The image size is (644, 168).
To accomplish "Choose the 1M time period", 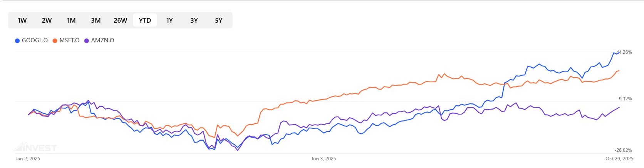I will click(71, 20).
